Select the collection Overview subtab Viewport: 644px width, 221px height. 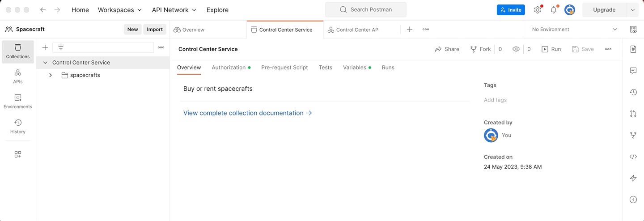point(189,68)
